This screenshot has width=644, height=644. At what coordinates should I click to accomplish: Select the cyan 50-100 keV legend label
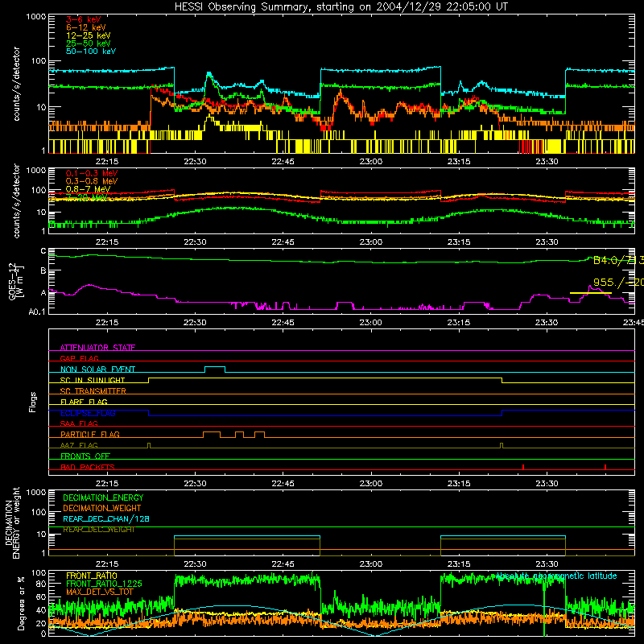click(91, 52)
